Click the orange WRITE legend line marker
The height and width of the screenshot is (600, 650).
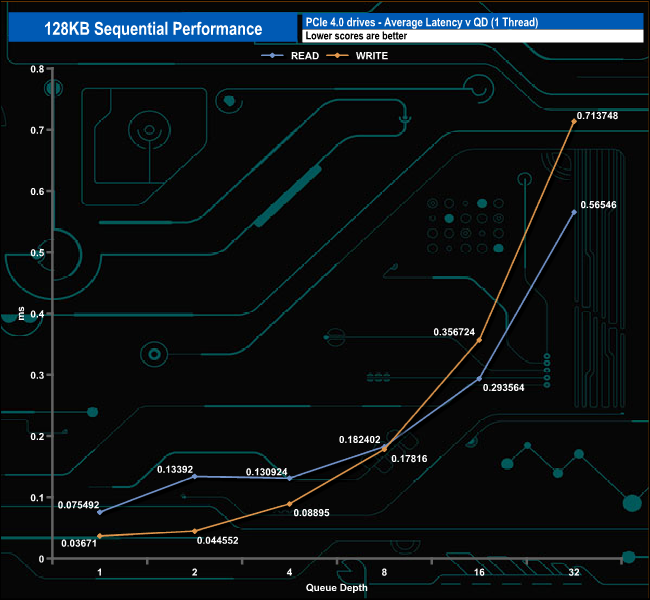click(337, 55)
